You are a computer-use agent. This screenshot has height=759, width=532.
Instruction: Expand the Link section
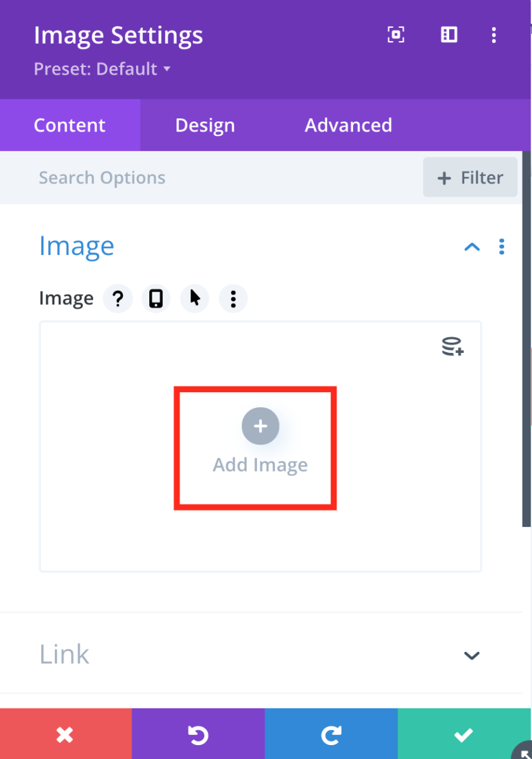point(472,655)
